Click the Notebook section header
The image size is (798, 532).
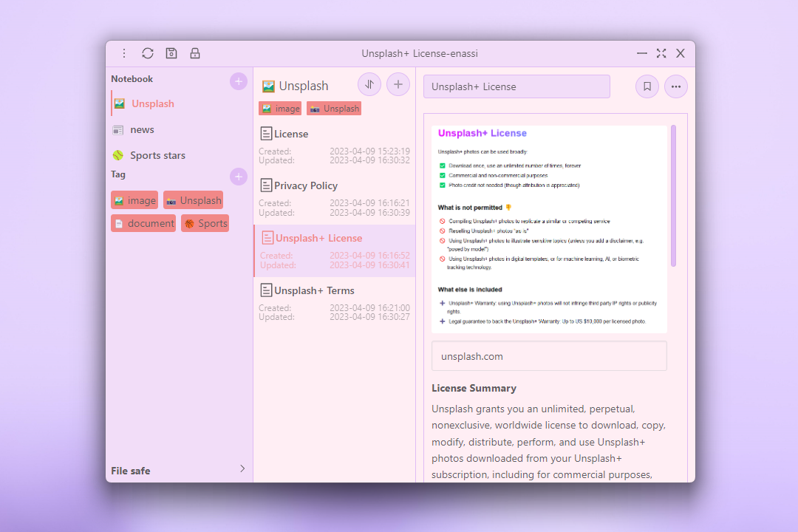point(132,79)
